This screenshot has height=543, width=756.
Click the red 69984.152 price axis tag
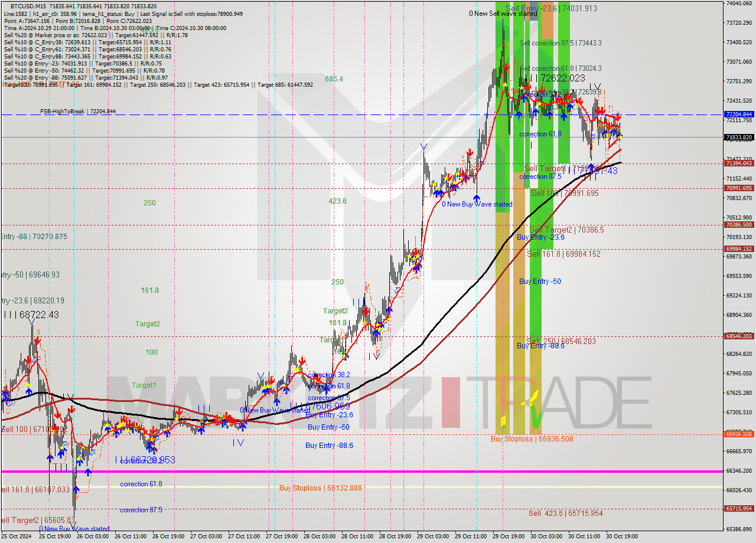738,249
